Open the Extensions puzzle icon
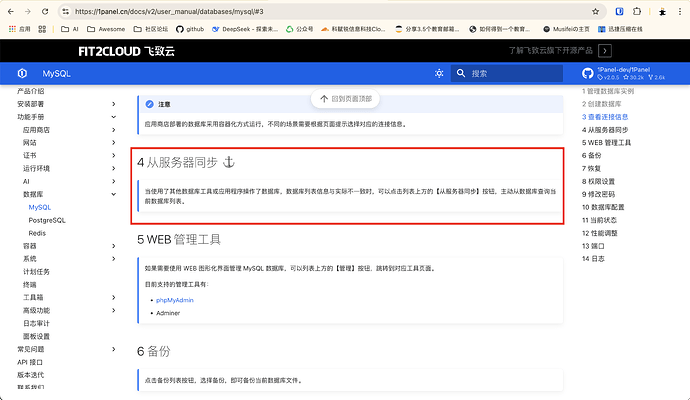The image size is (690, 400). pyautogui.click(x=637, y=12)
